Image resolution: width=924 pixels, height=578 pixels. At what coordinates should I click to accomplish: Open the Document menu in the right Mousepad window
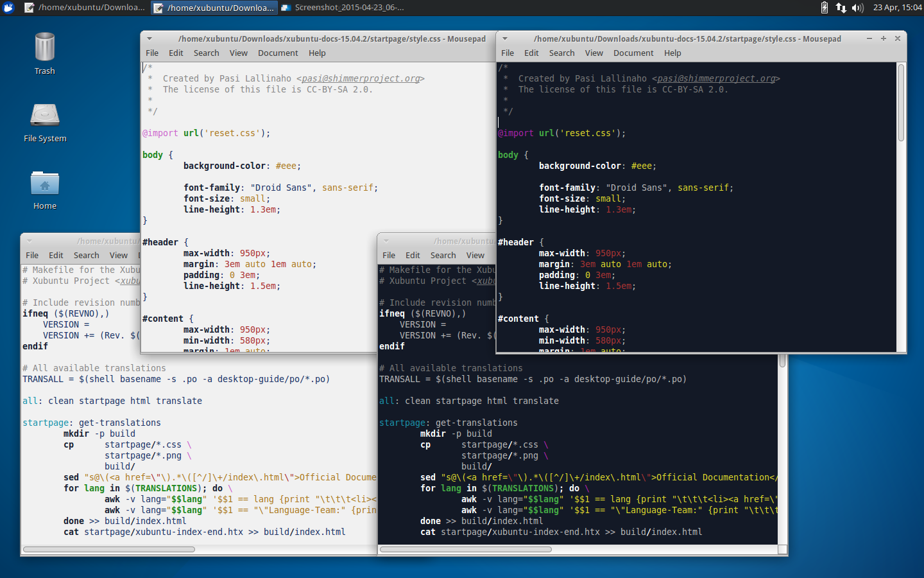coord(633,53)
